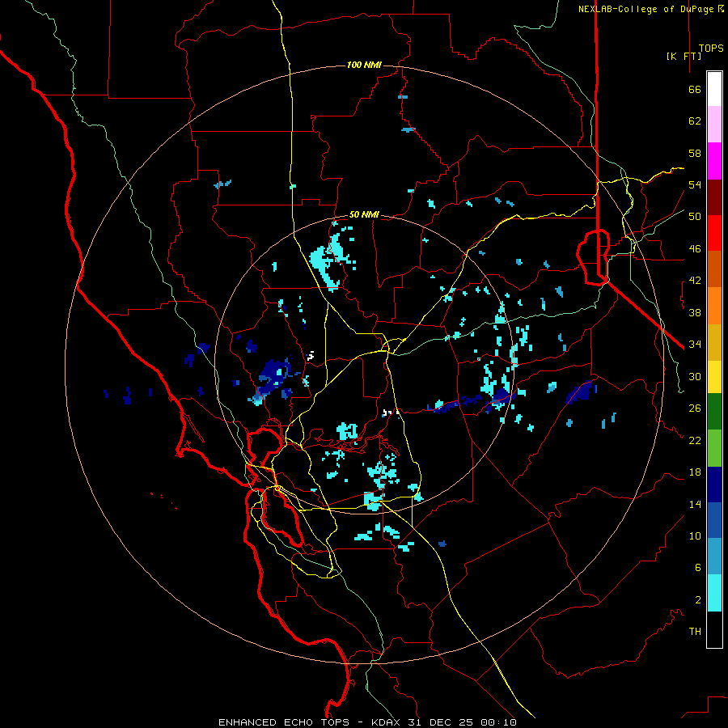
Task: Click the 'TH' legend label
Action: tap(695, 632)
